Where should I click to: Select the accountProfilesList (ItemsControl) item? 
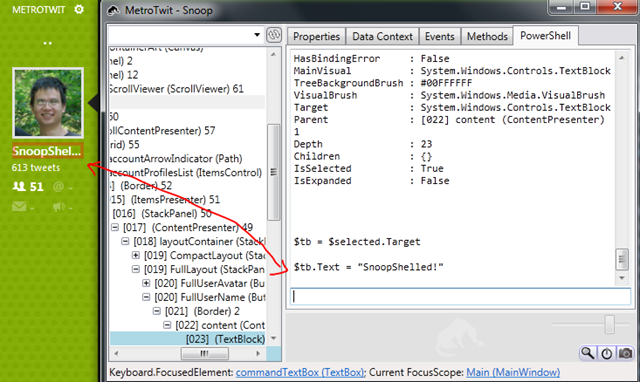pyautogui.click(x=186, y=172)
